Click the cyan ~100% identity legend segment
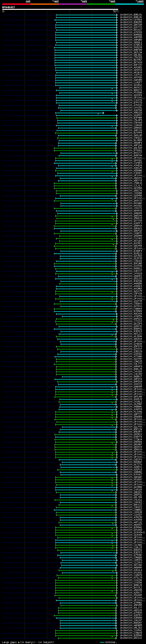Viewport: 146px width, 644px height. (x=130, y=4)
